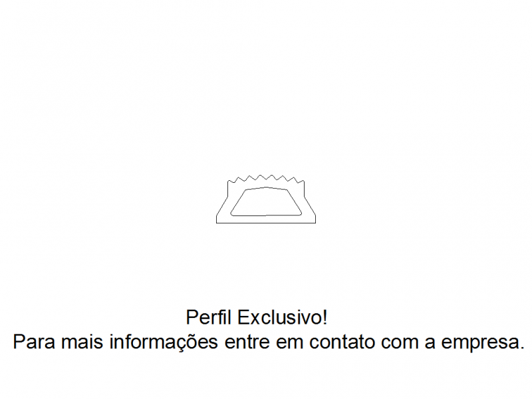Click the word 'Exclusivo!' in the heading
Screen dimensions: 532x399
point(282,318)
